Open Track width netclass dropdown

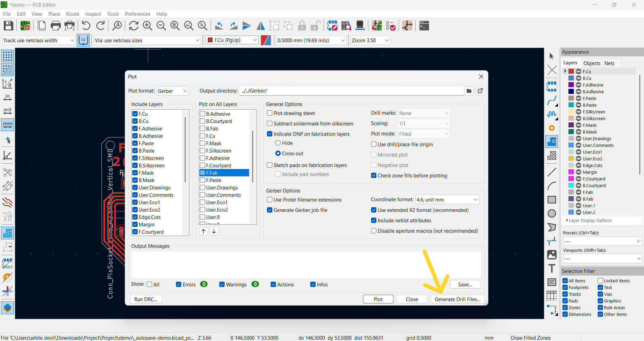click(39, 40)
